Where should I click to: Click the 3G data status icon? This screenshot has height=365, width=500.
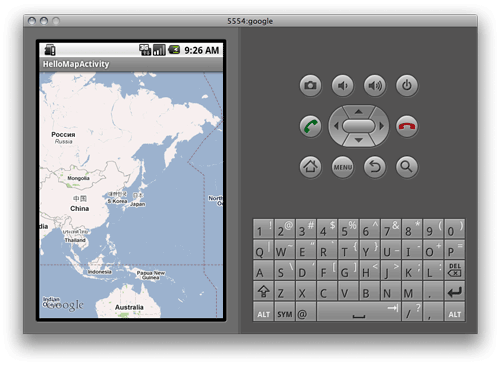pos(145,50)
